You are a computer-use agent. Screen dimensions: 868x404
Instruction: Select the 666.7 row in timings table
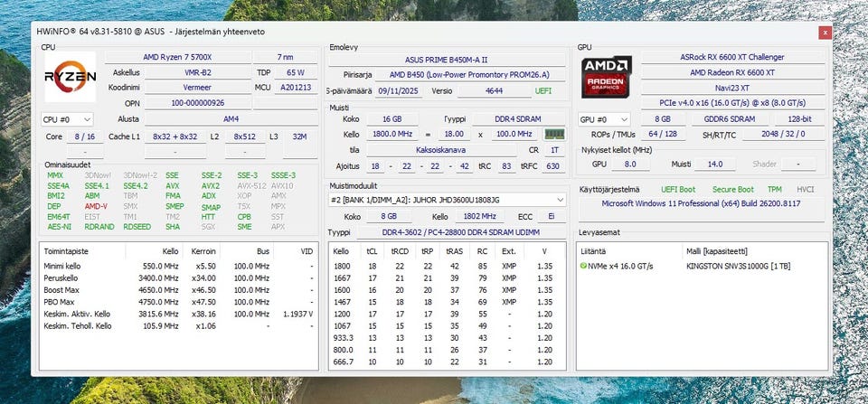[448, 362]
